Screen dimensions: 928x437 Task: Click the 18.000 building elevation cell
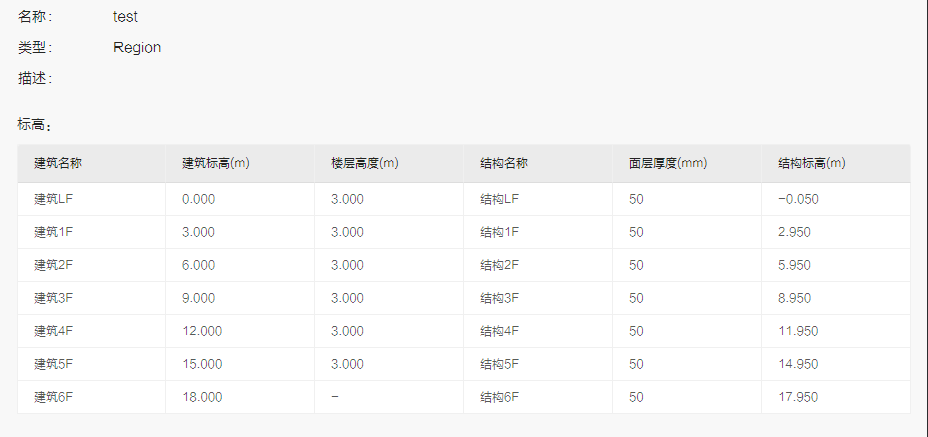pyautogui.click(x=202, y=397)
